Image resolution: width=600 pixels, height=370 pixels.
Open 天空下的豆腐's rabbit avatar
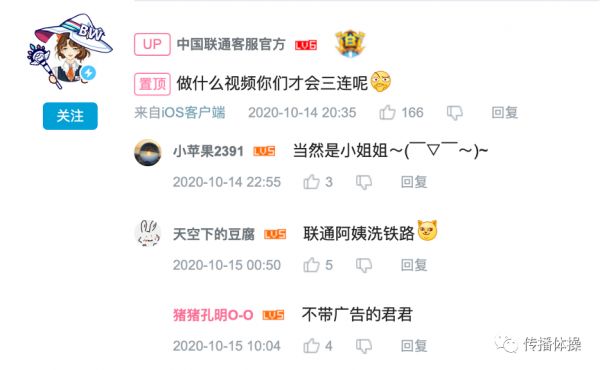coord(148,233)
